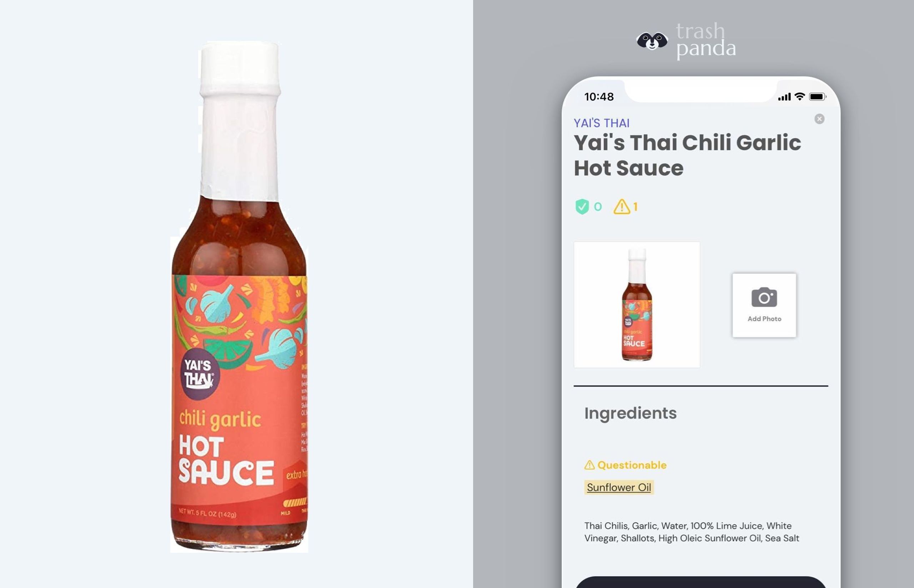This screenshot has width=914, height=588.
Task: Click the large hot sauce bottle image
Action: (239, 297)
